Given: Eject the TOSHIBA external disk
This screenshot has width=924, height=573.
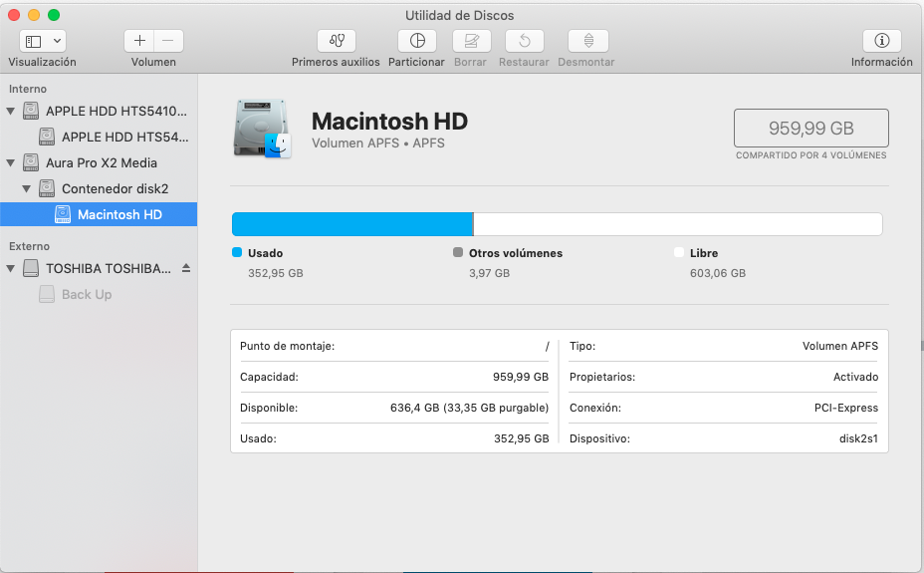Looking at the screenshot, I should point(186,268).
